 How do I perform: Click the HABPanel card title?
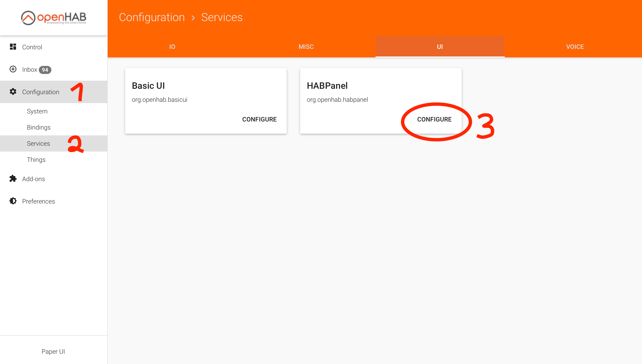click(x=327, y=85)
